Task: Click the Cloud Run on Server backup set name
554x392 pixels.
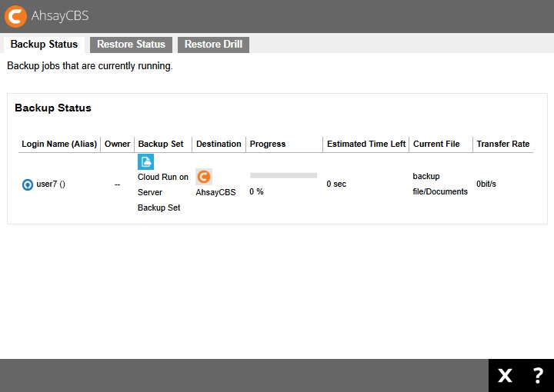Action: (x=163, y=192)
